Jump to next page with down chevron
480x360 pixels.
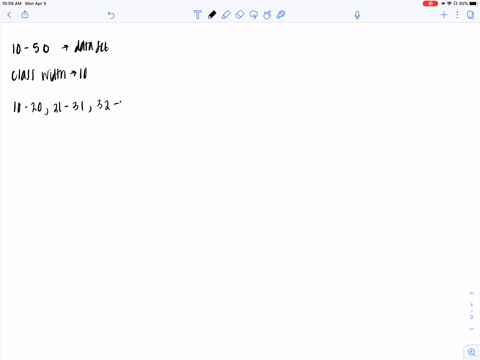click(x=471, y=329)
